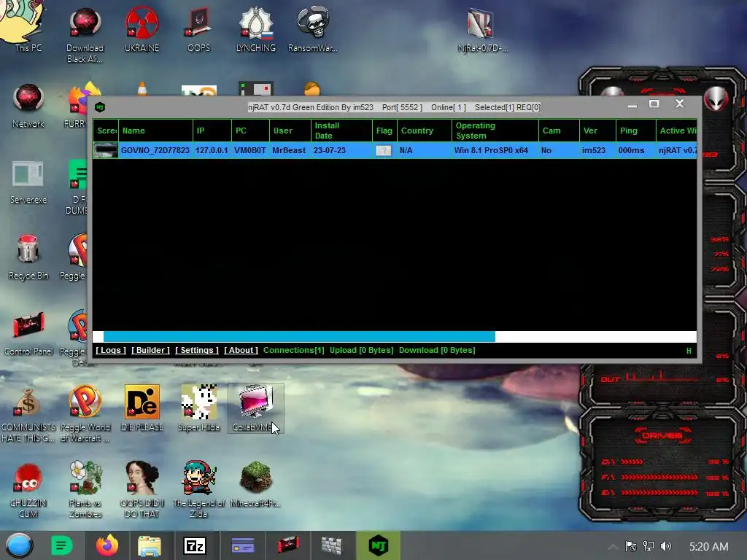Open the DIE PLEASE icon
This screenshot has height=560, width=747.
click(142, 408)
